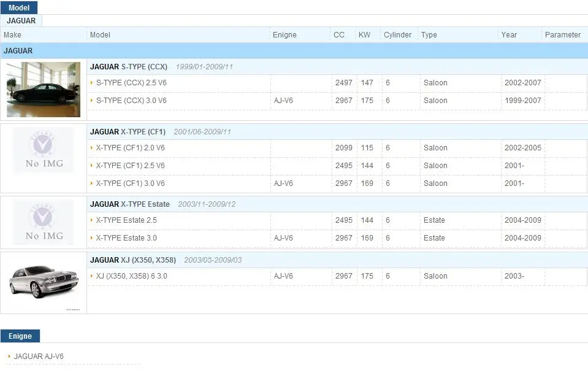The height and width of the screenshot is (378, 588).
Task: Click the 147 KW value
Action: coord(367,83)
